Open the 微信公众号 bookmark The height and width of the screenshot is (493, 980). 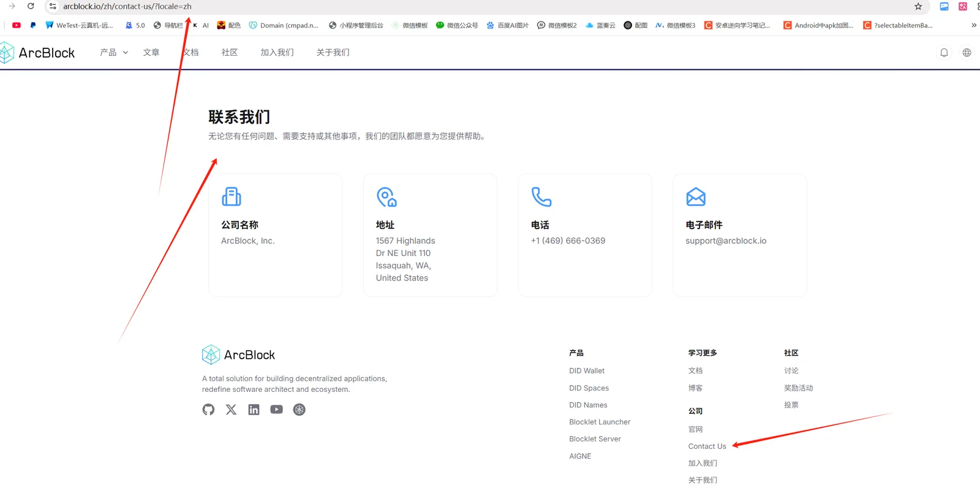coord(457,25)
